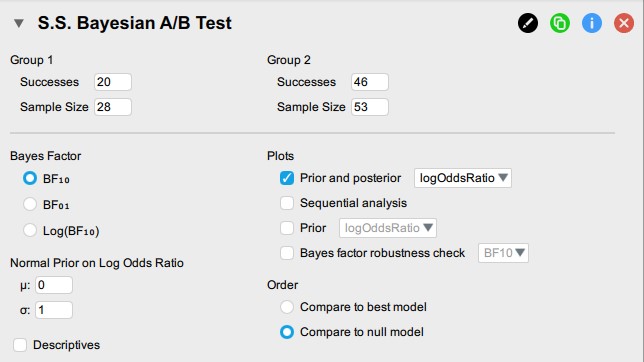This screenshot has height=362, width=644.
Task: Select the BF₁₀ radio button
Action: pyautogui.click(x=30, y=178)
